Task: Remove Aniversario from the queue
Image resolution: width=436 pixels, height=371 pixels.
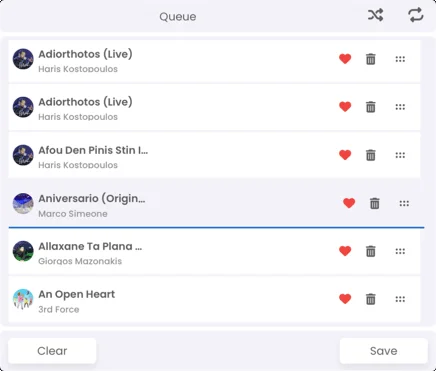Action: 375,203
